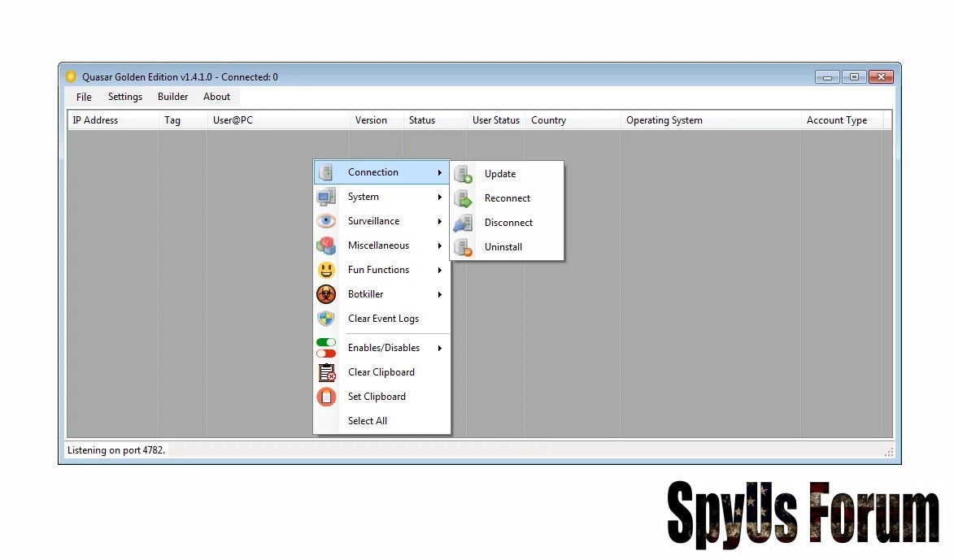Click the Clear Clipboard notepad icon
This screenshot has width=954, height=560.
(x=326, y=372)
